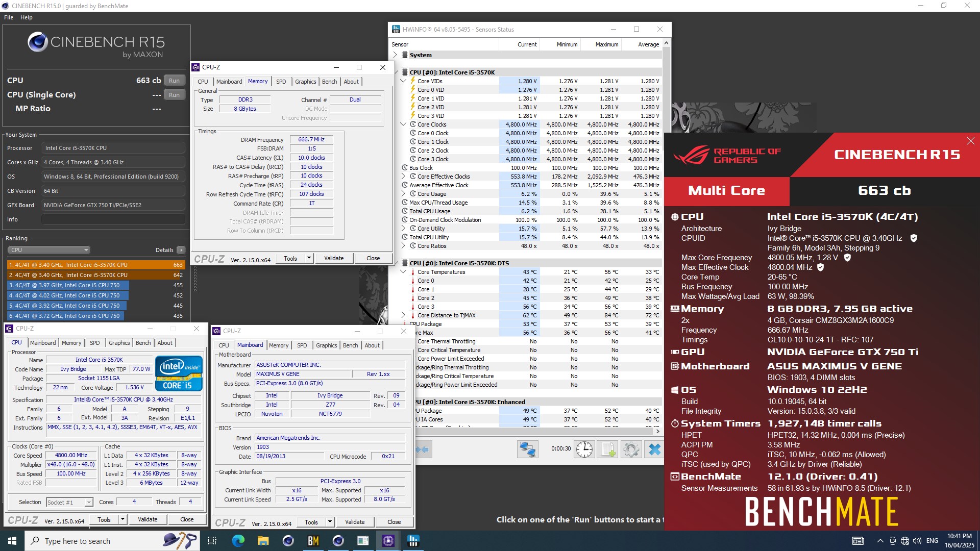980x551 pixels.
Task: Expand the Core Usage group
Action: [403, 194]
